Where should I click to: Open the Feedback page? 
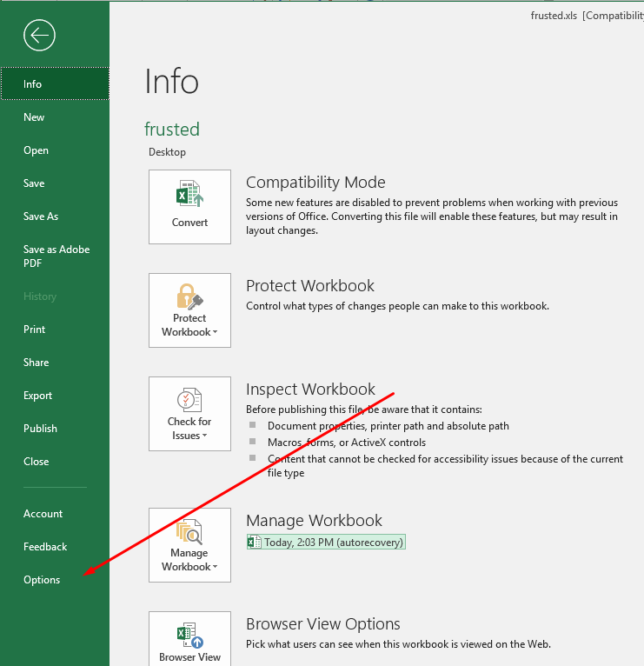[x=55, y=547]
